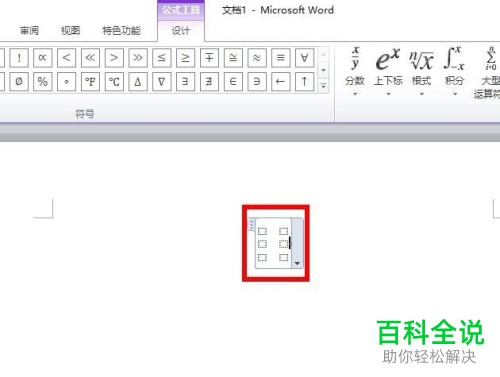Image resolution: width=500 pixels, height=377 pixels.
Task: Insert the minus-plus (∓) symbol
Action: [x=209, y=58]
